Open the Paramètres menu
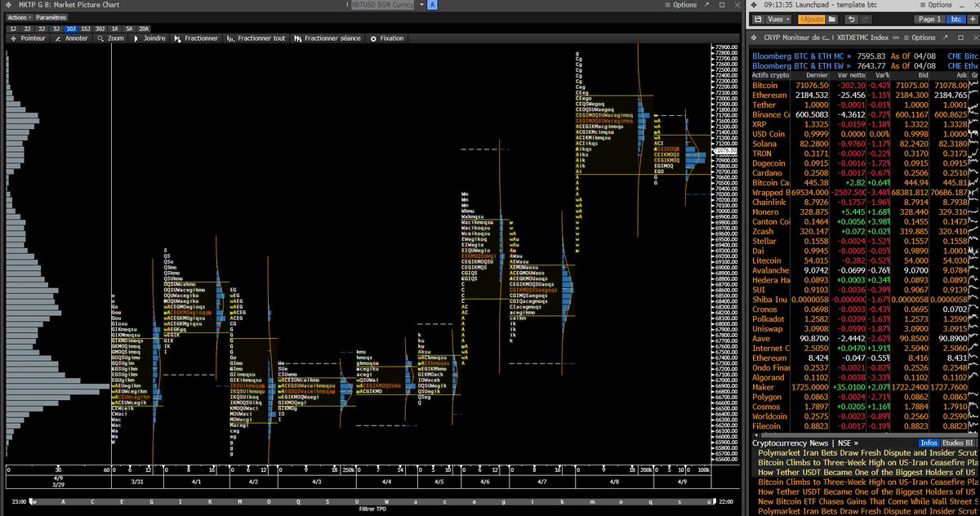This screenshot has height=516, width=980. (51, 17)
